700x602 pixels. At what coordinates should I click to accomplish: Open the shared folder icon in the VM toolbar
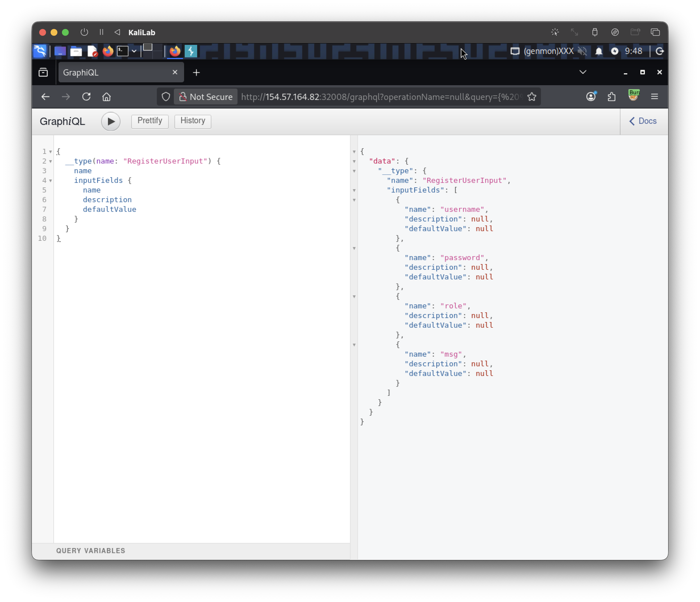[636, 32]
